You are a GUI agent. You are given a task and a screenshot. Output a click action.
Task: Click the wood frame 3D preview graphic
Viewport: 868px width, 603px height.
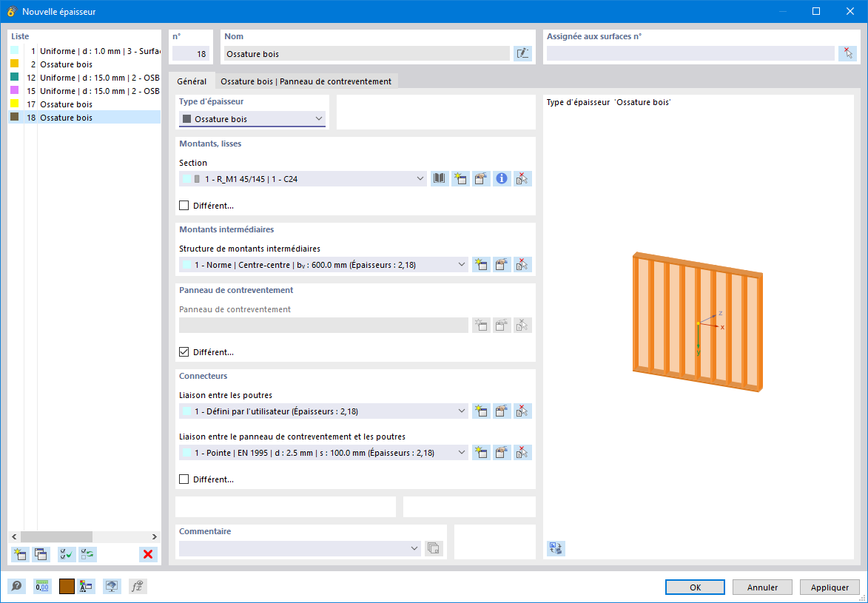point(698,322)
